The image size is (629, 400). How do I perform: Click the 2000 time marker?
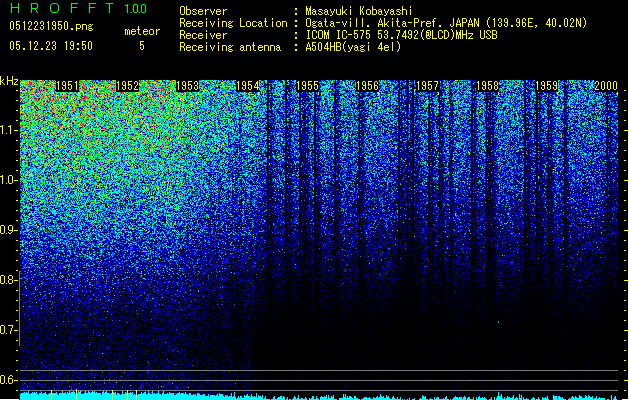click(606, 86)
